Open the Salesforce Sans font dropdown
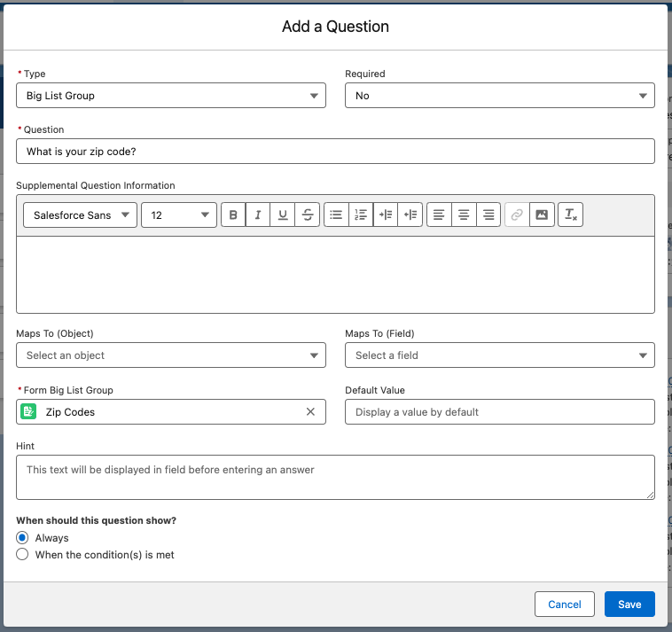The width and height of the screenshot is (672, 632). point(80,215)
